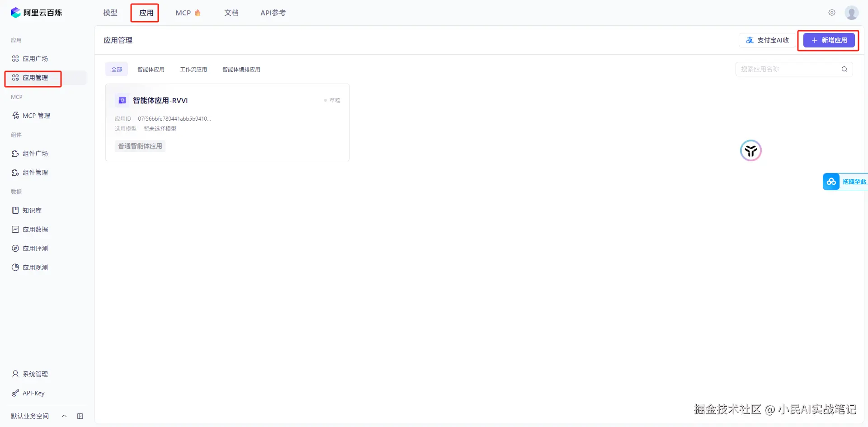The image size is (868, 427).
Task: Click the 阿里云百炼 logo icon
Action: coord(16,13)
